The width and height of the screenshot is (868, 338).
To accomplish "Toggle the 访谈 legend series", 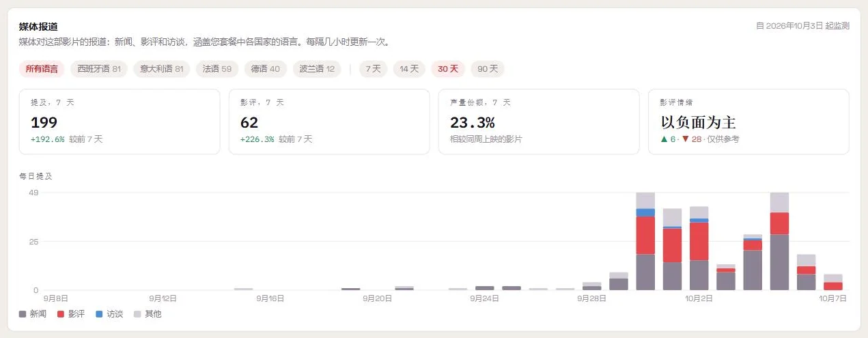I will tap(110, 314).
